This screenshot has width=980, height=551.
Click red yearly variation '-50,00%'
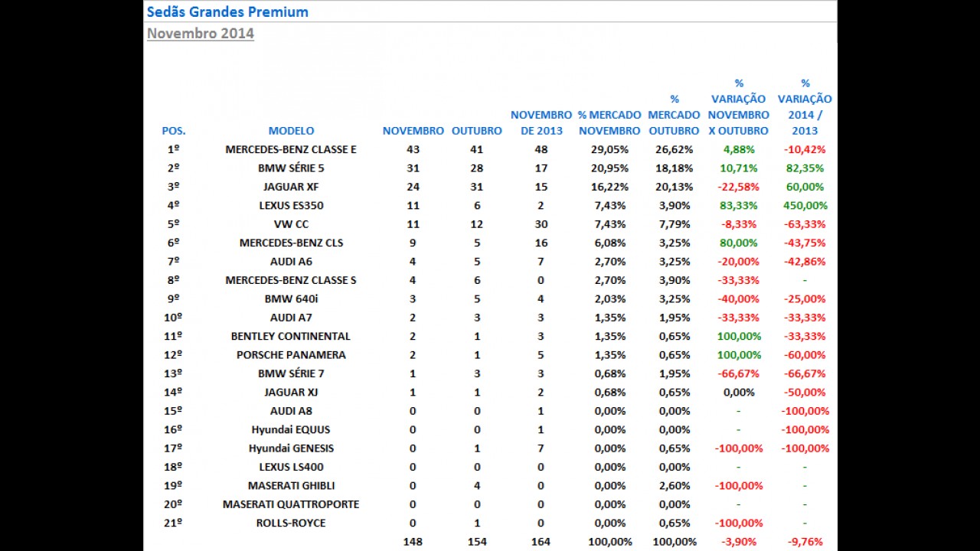coord(805,393)
